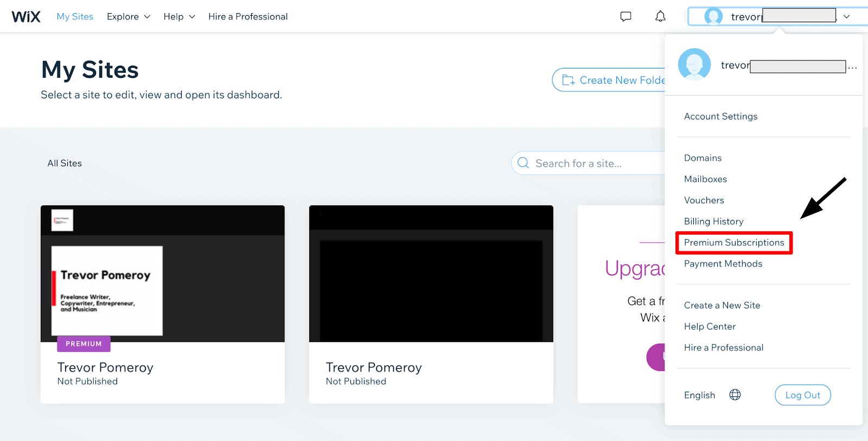This screenshot has height=441, width=868.
Task: Click the Log Out button
Action: (803, 395)
